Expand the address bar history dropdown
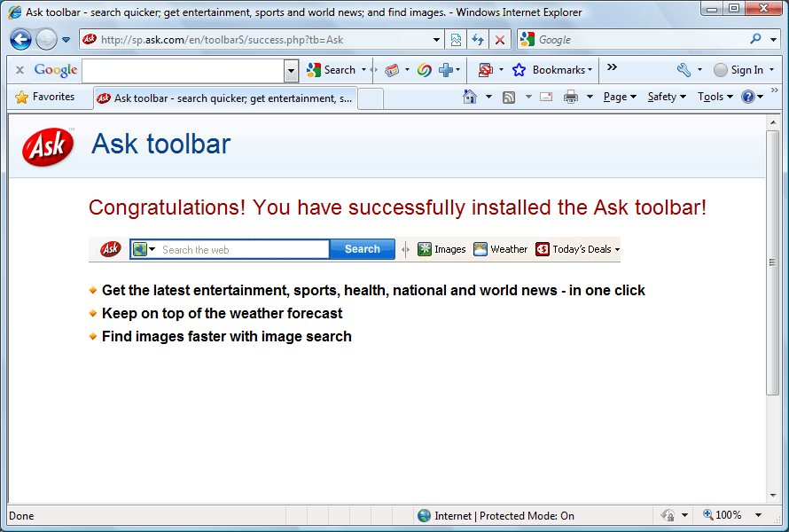The width and height of the screenshot is (789, 532). [436, 40]
